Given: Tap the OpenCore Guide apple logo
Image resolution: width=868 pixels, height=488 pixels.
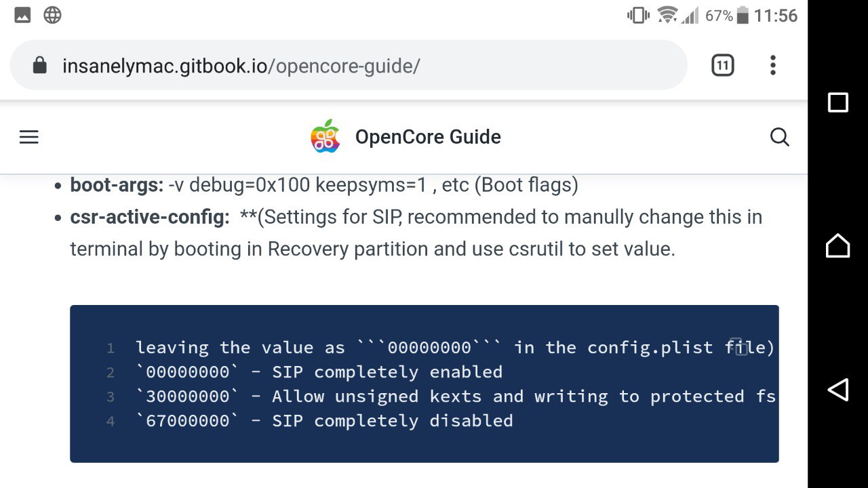Looking at the screenshot, I should (325, 136).
